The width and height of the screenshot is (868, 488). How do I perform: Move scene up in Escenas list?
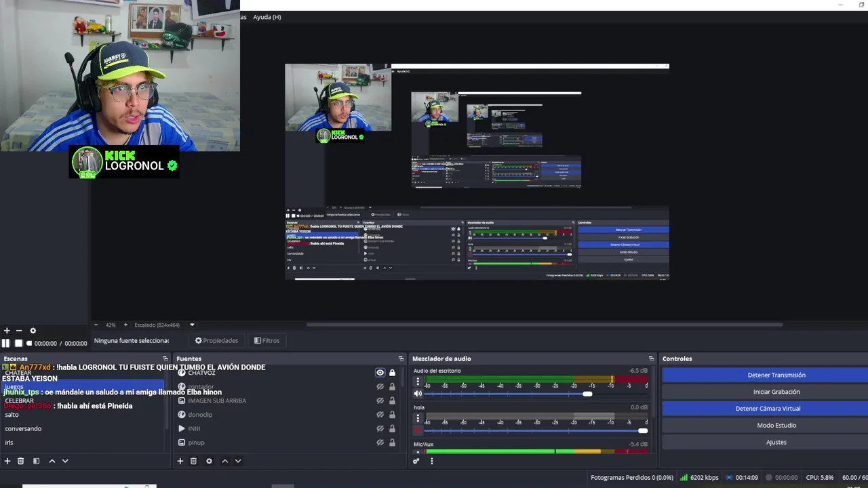[52, 461]
